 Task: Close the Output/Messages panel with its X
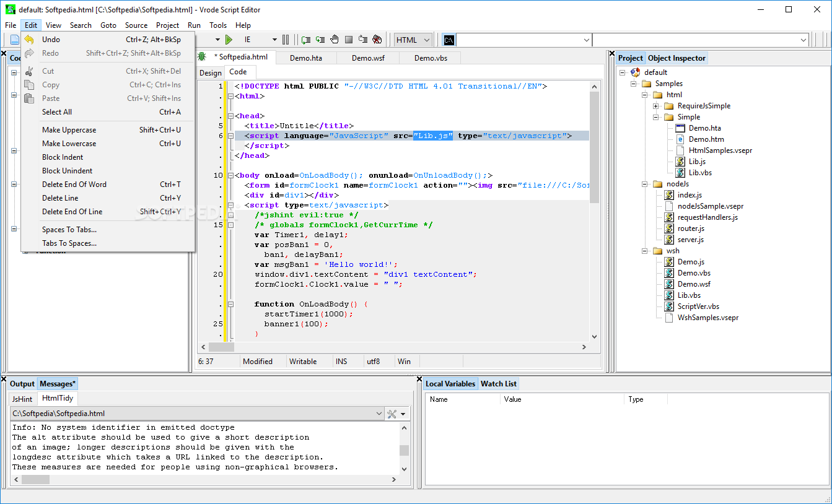(x=3, y=380)
